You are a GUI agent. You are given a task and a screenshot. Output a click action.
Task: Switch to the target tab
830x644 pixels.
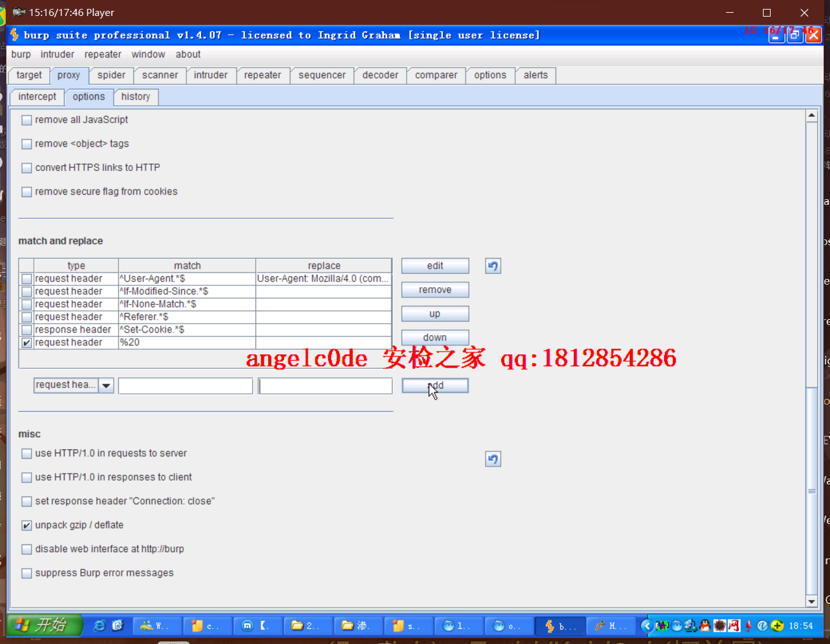(x=29, y=75)
